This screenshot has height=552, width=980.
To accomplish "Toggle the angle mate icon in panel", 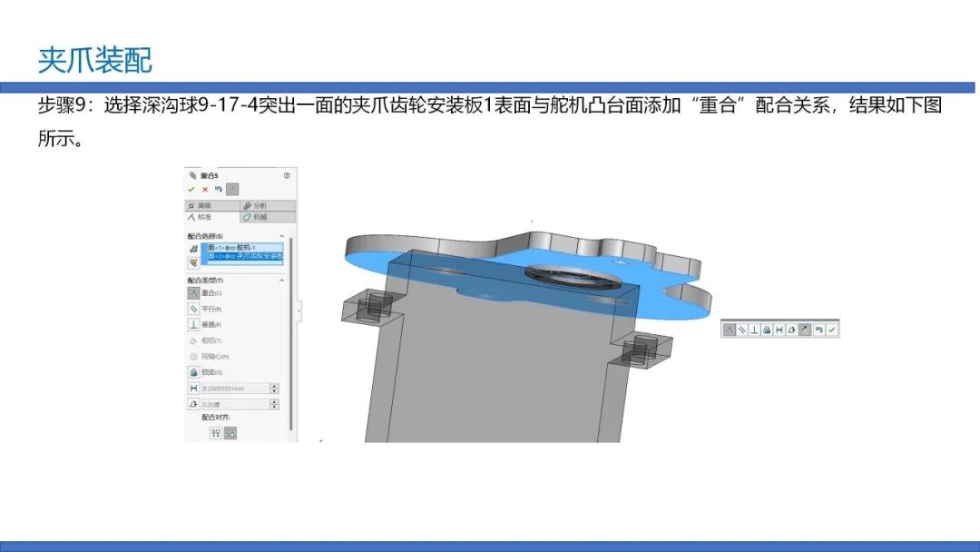I will 193,404.
